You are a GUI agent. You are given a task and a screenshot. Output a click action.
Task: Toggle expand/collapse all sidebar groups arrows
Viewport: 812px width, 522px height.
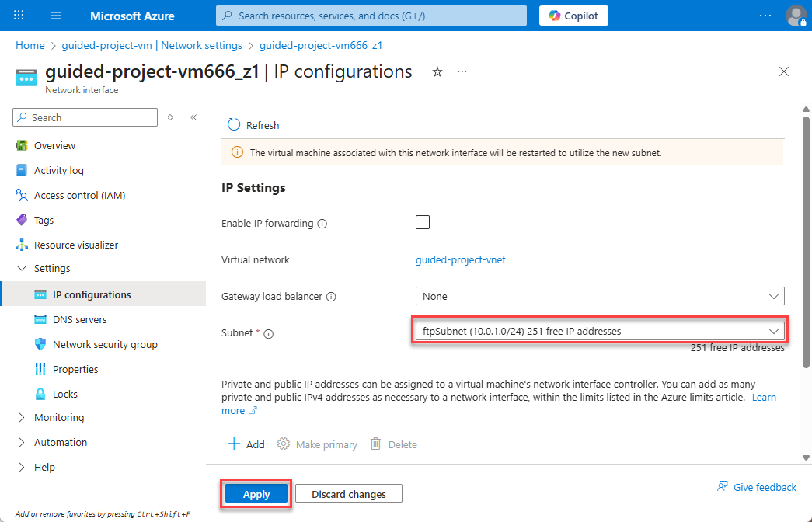[170, 117]
